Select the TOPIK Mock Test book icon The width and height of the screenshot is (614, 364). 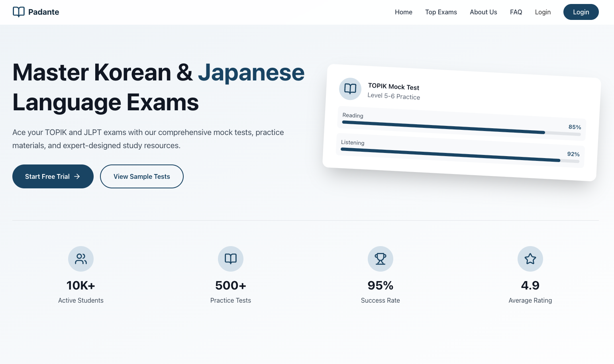point(350,89)
